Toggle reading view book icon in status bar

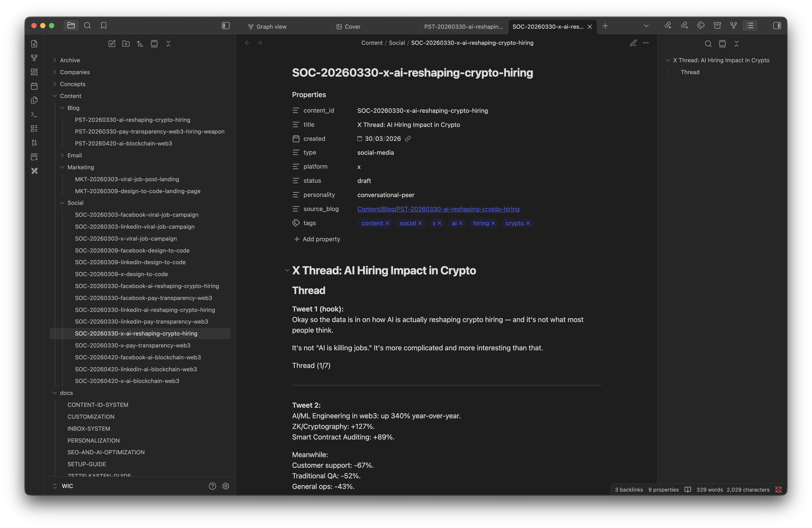point(688,489)
